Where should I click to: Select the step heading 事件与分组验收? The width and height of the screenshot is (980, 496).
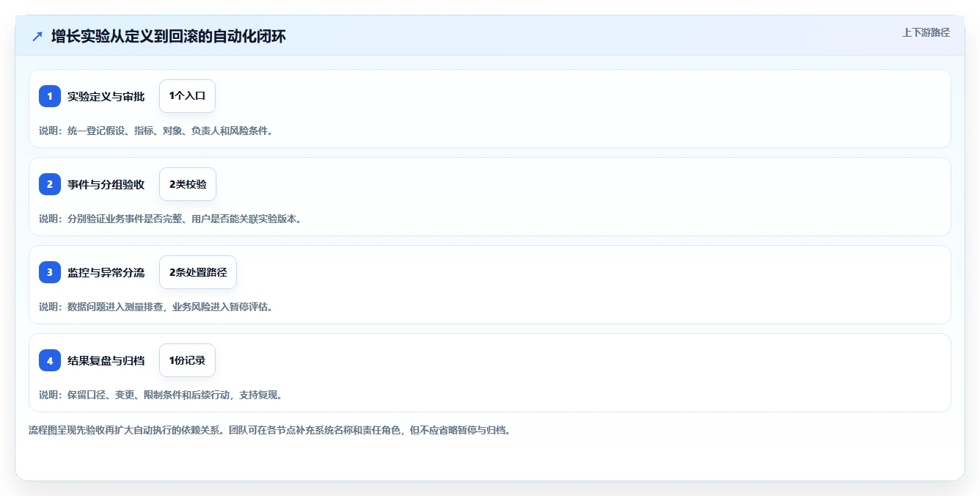[106, 184]
